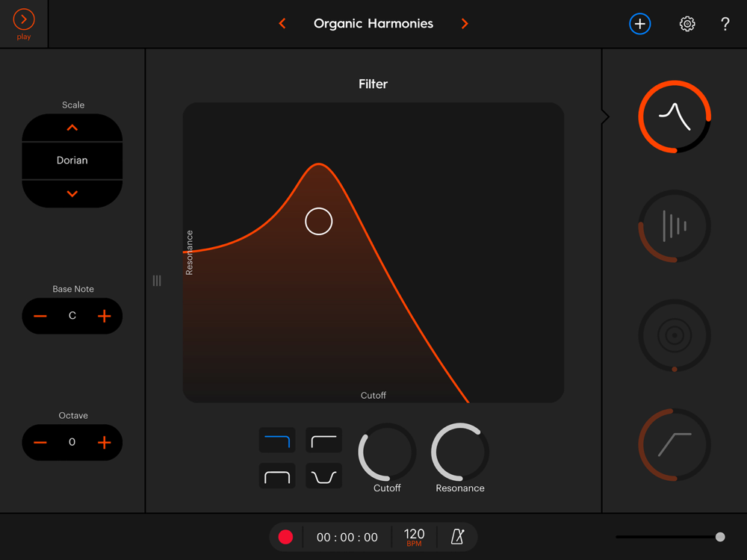Screen dimensions: 747x560
Task: Select the next scale up arrow
Action: click(72, 128)
